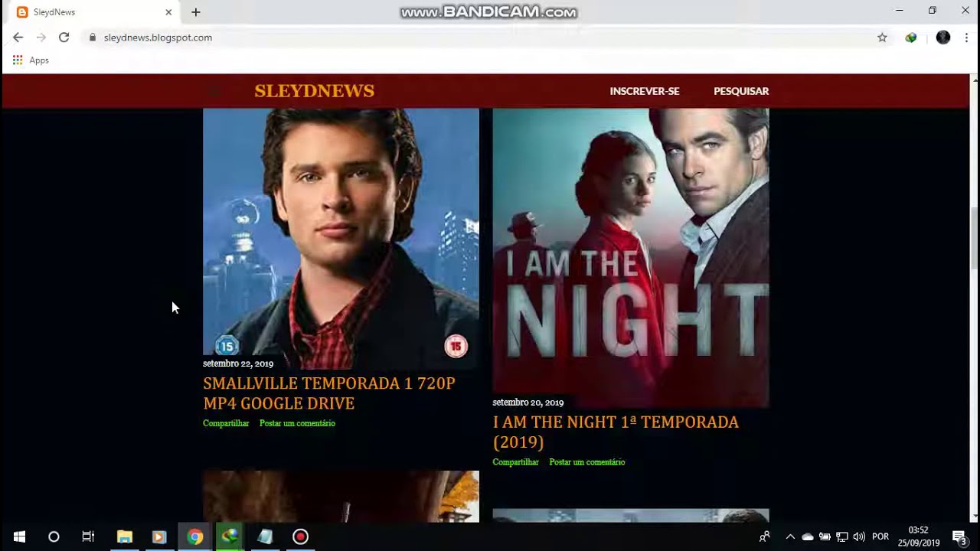Switch to Google Chrome on the taskbar
Screen dimensions: 980x551
click(195, 536)
